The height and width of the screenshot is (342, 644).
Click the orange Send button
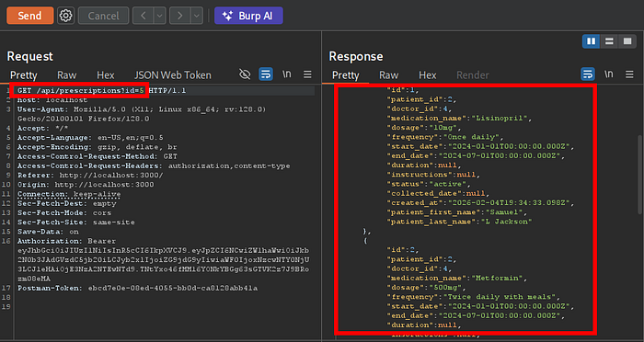pos(30,16)
